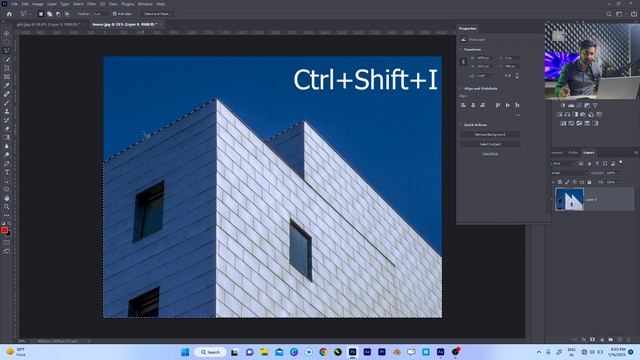640x360 pixels.
Task: Select the Rectangular Marquee tool
Action: pyautogui.click(x=7, y=42)
